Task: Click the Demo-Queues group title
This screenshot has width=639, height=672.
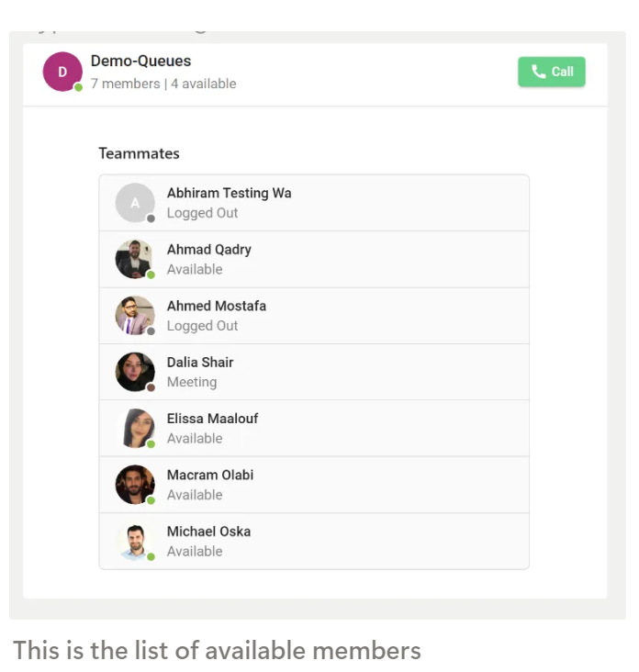Action: pyautogui.click(x=140, y=61)
